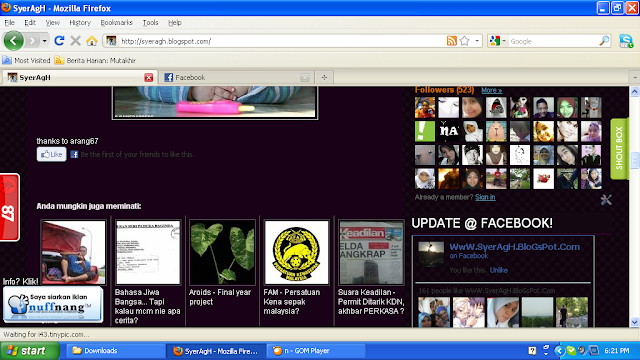Stop loading with the X icon

[x=76, y=41]
